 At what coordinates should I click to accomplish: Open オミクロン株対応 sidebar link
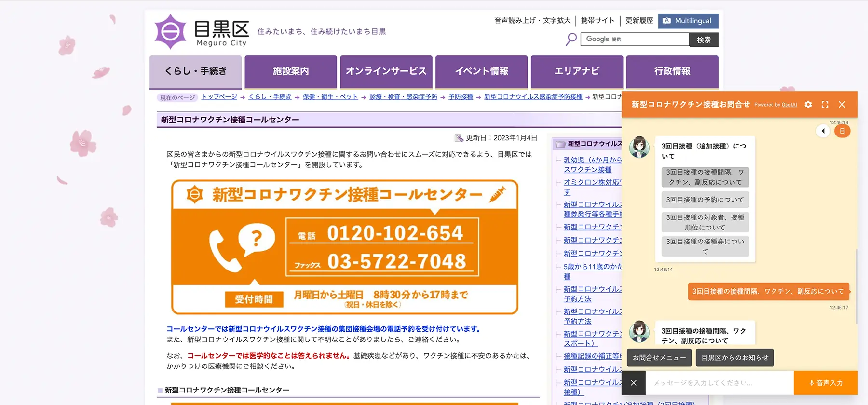(x=593, y=187)
